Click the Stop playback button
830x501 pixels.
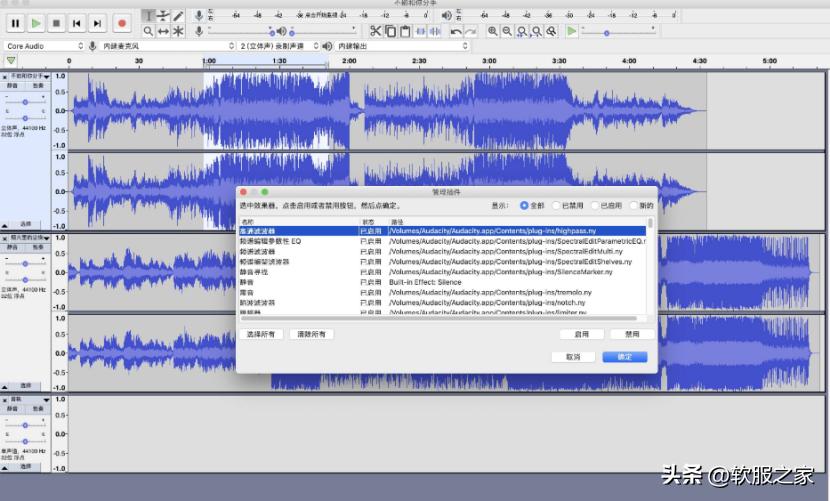pyautogui.click(x=56, y=22)
